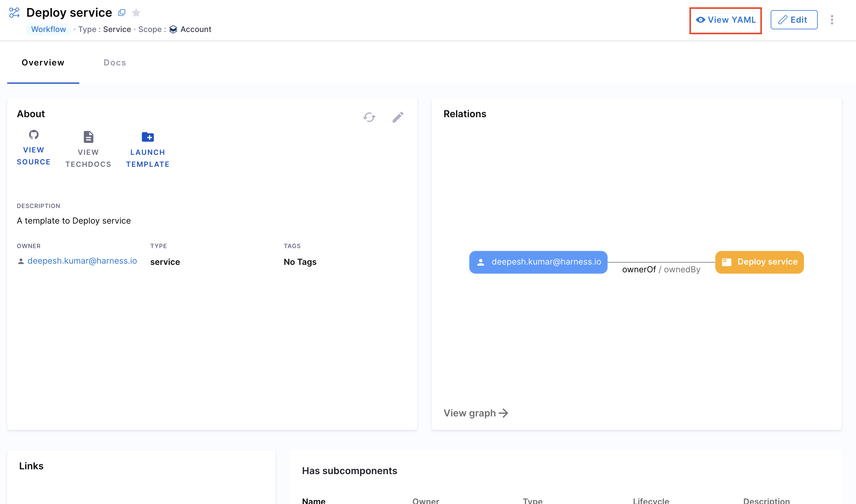The width and height of the screenshot is (856, 504).
Task: Click the Launch Template folder icon
Action: (x=148, y=137)
